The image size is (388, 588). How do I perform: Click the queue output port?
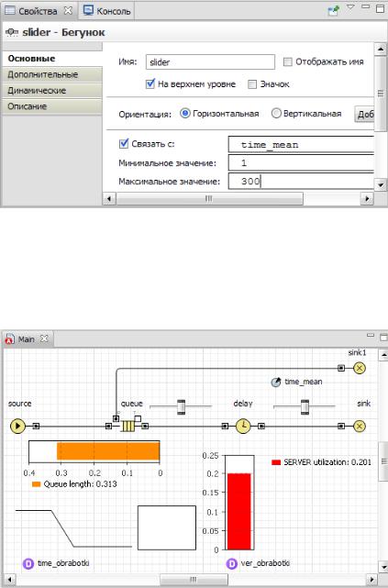point(145,426)
